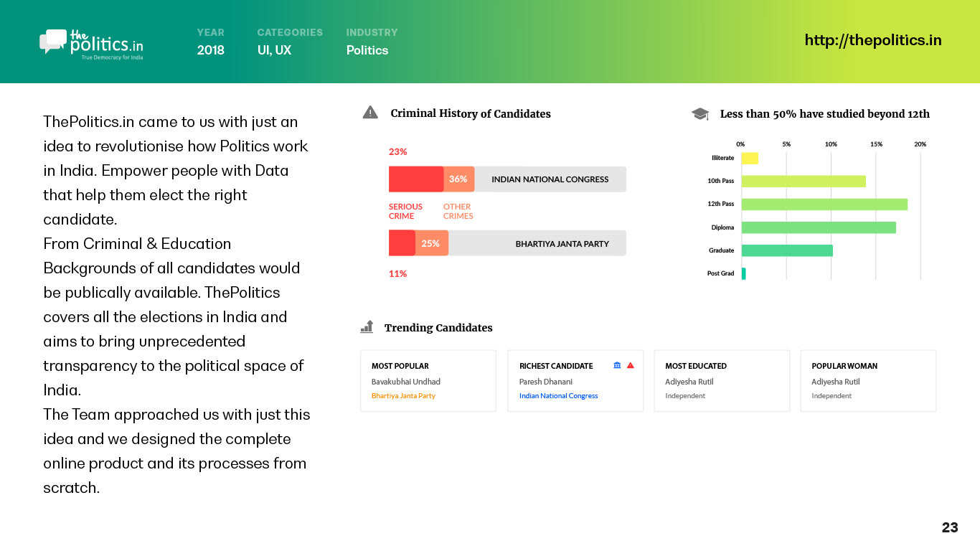Image resolution: width=980 pixels, height=551 pixels.
Task: Click the Trending Candidates chart icon
Action: point(367,327)
